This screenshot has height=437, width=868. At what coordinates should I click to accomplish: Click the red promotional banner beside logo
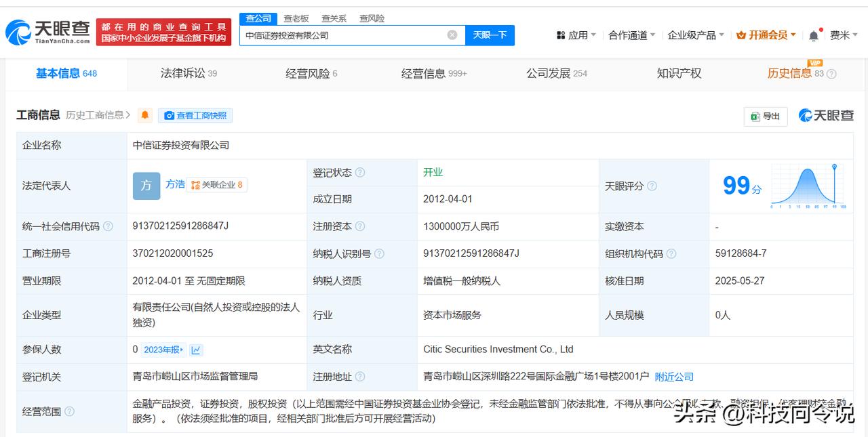click(x=163, y=33)
